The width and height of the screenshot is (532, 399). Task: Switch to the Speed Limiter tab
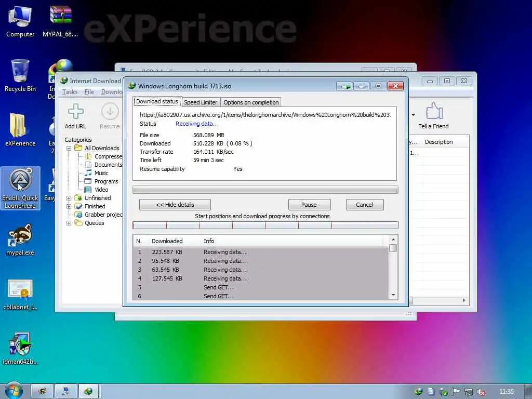(x=201, y=102)
